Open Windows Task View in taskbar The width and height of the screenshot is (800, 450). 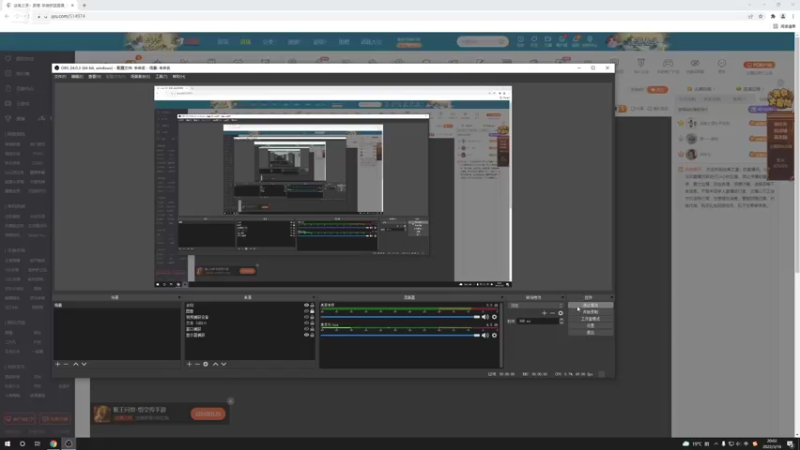(37, 444)
